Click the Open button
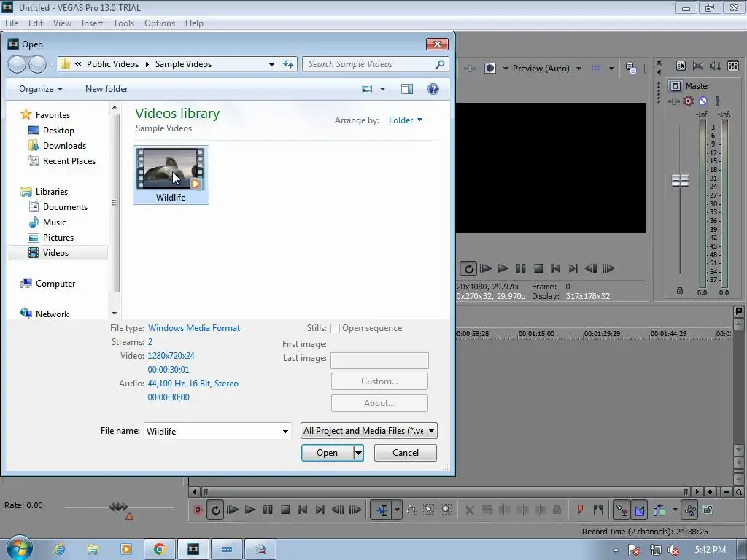Viewport: 747px width, 560px height. [x=328, y=453]
